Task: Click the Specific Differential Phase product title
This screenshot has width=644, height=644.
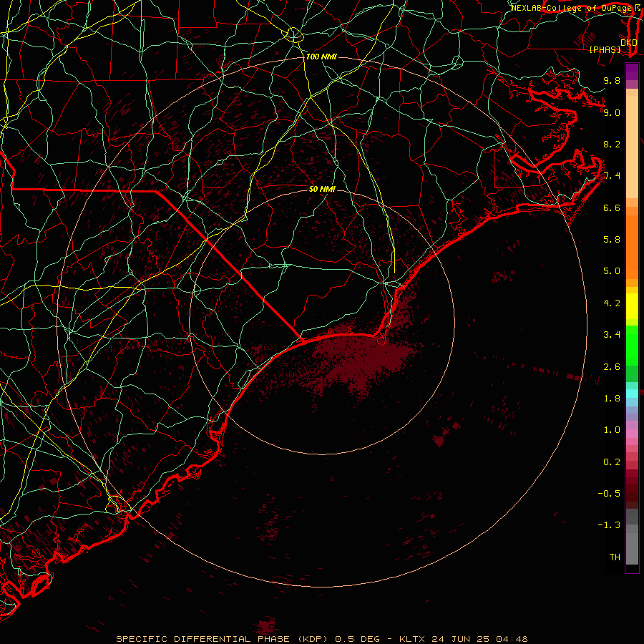Action: pyautogui.click(x=222, y=639)
